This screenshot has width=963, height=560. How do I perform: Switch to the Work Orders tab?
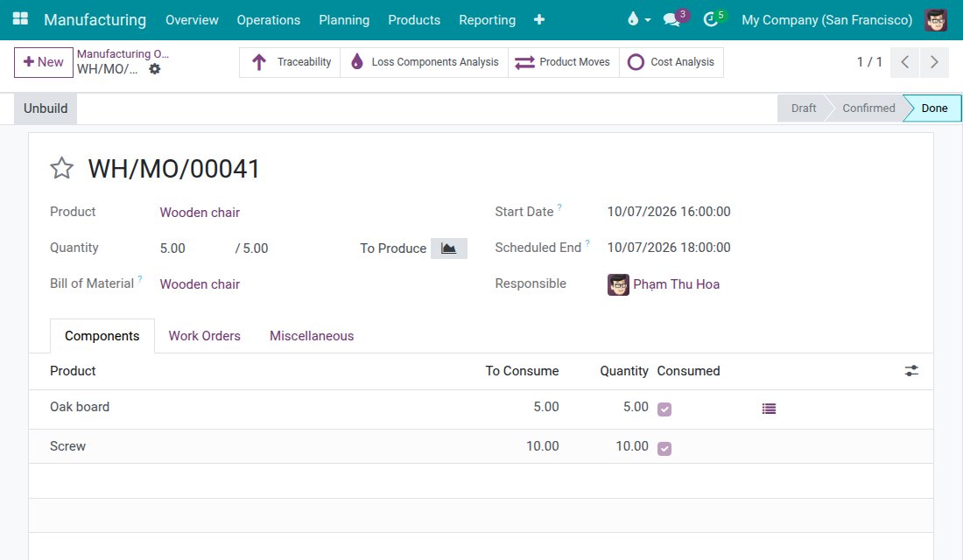[205, 336]
